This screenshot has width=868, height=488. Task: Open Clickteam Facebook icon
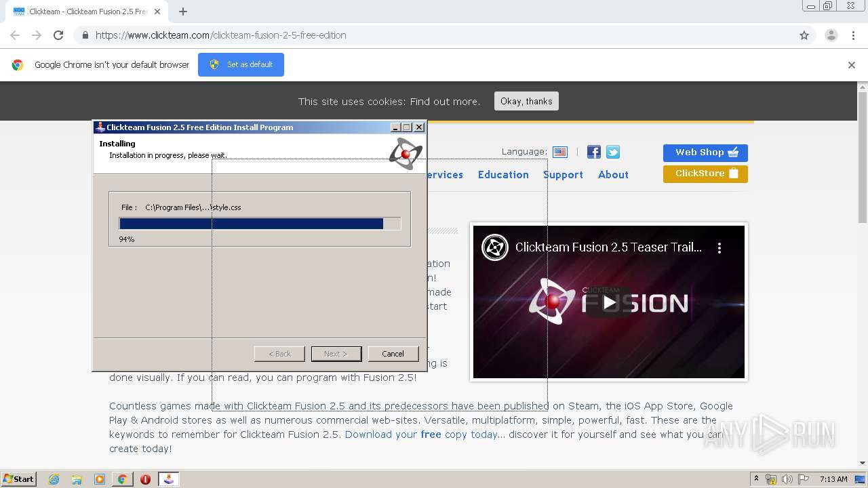pos(594,152)
